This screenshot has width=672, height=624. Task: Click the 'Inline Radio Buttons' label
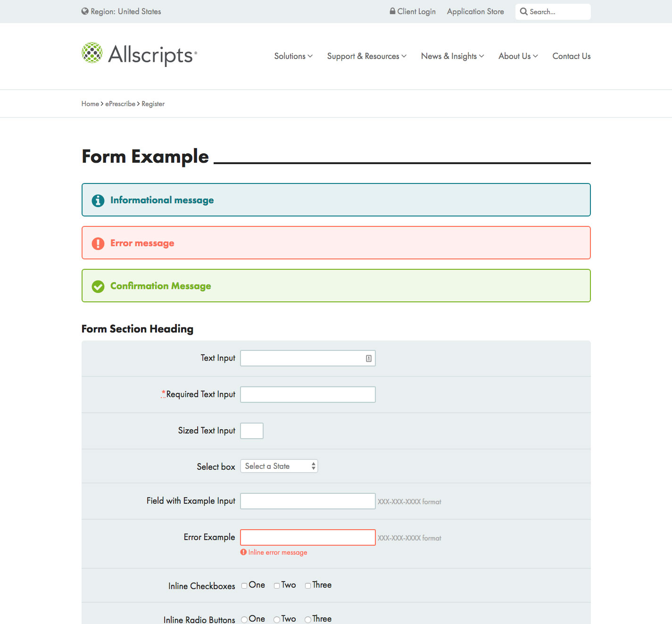click(199, 620)
